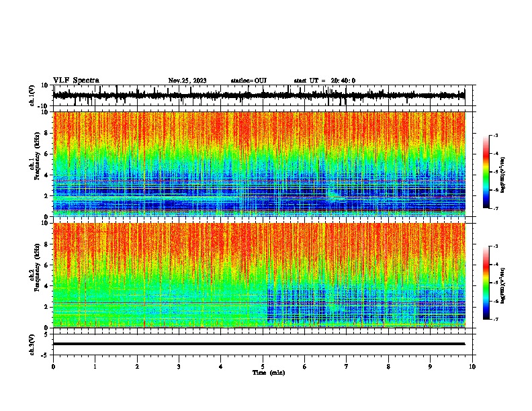Click the 'VLF Spectra' title text
Viewport: 532px width, 411px height.
[76, 81]
